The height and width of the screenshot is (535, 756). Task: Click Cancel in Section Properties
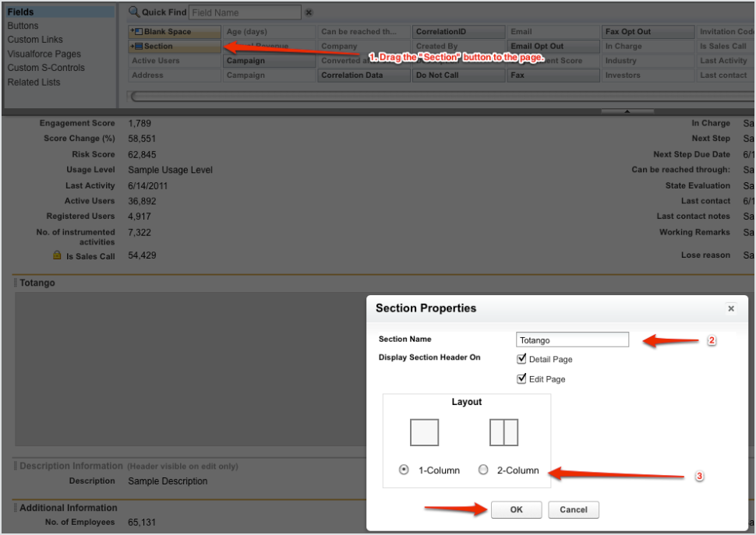click(x=574, y=509)
